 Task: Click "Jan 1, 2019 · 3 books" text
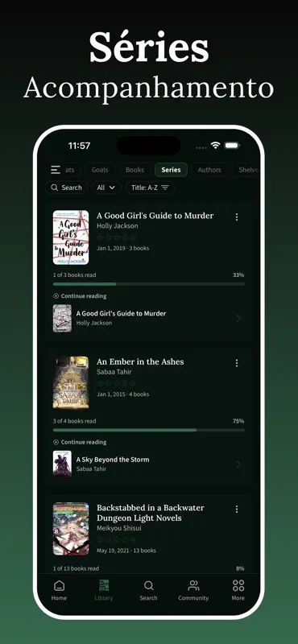(123, 248)
